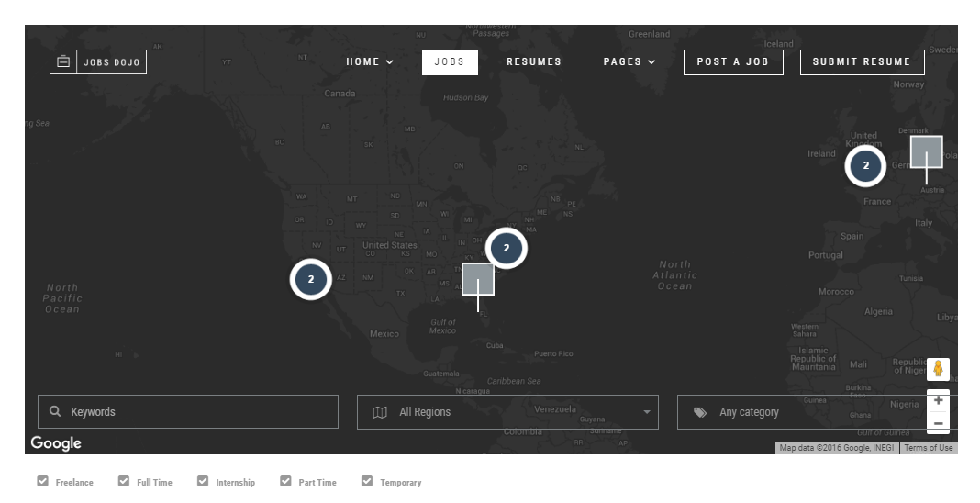This screenshot has width=980, height=503.
Task: Click the Google logo on the map
Action: tap(56, 443)
